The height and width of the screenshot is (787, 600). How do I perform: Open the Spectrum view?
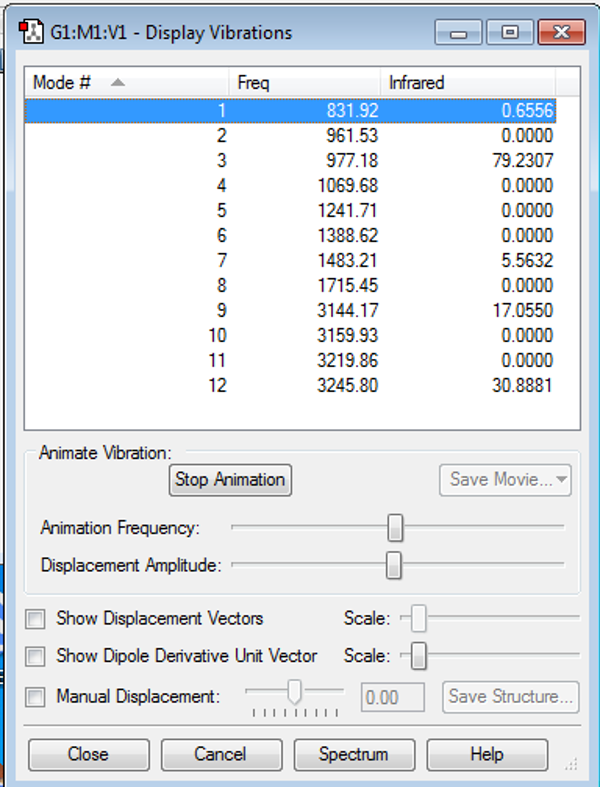click(354, 754)
